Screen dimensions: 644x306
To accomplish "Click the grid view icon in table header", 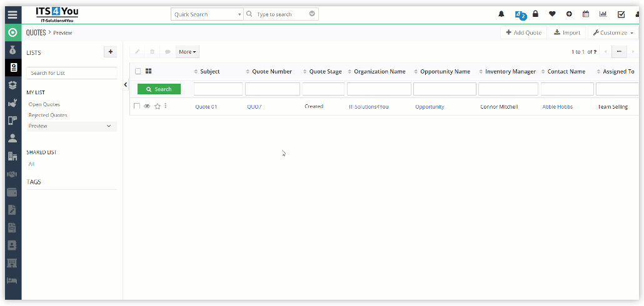I will [149, 71].
